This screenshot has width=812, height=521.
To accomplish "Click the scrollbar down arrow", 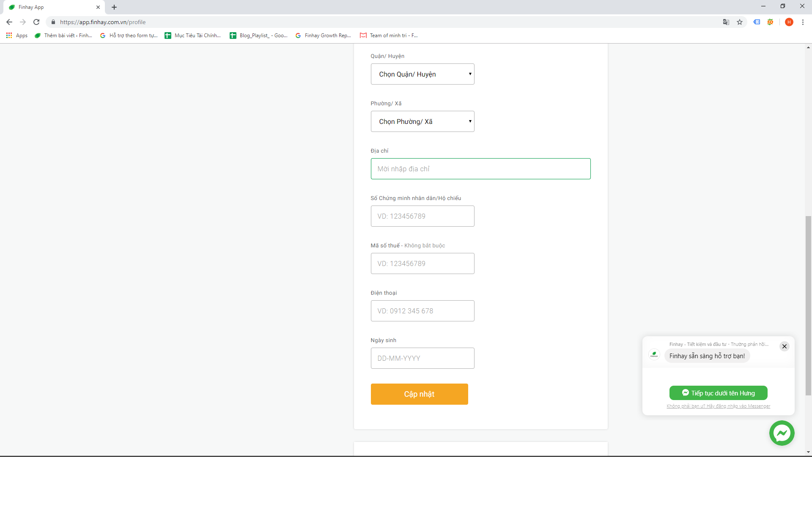I will pyautogui.click(x=808, y=452).
